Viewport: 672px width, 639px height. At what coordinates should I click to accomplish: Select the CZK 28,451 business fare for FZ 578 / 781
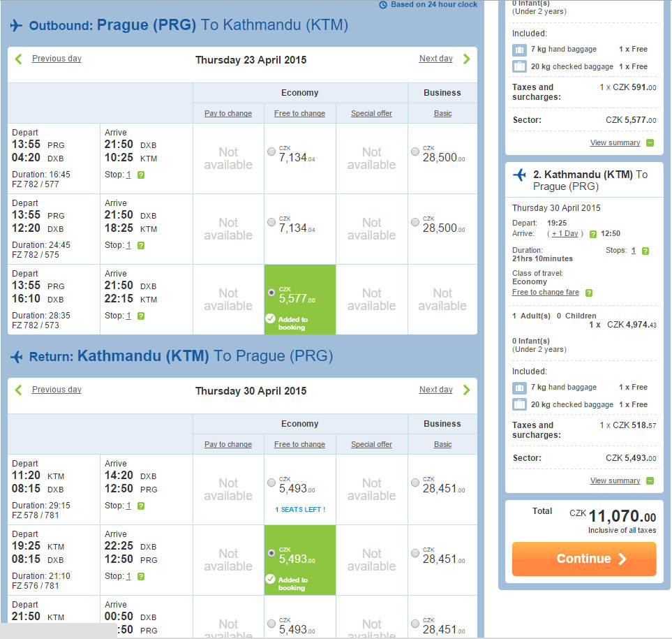tap(415, 483)
